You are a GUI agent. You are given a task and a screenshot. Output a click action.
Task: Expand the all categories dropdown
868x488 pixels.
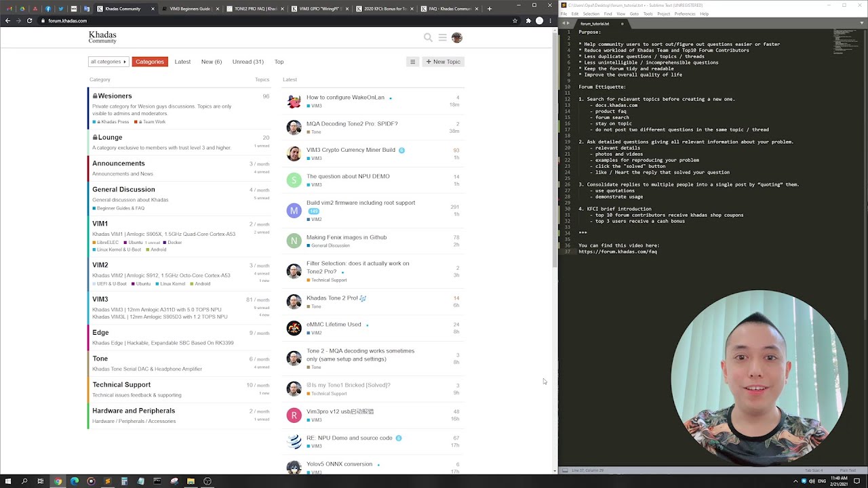pyautogui.click(x=108, y=62)
